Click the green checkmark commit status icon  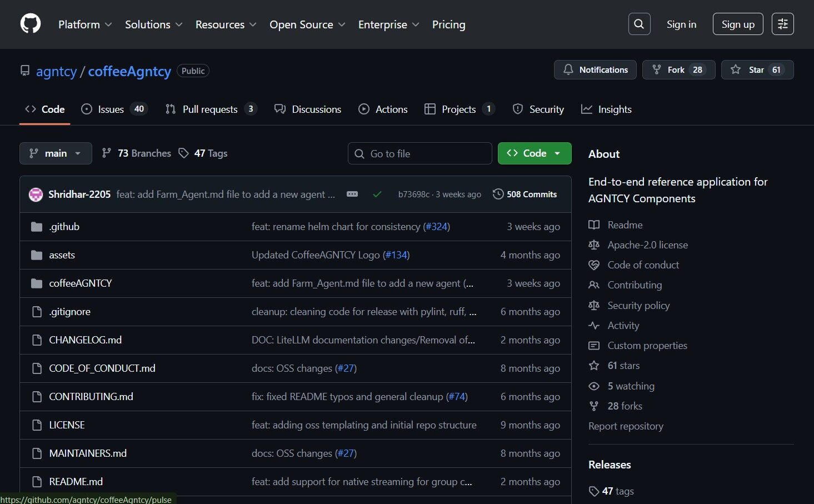(377, 194)
